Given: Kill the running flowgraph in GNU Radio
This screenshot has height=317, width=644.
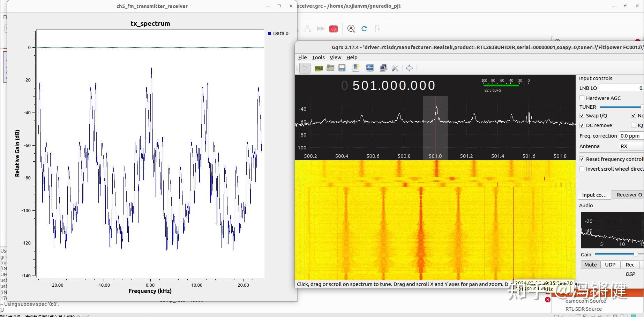Looking at the screenshot, I should click(x=334, y=29).
